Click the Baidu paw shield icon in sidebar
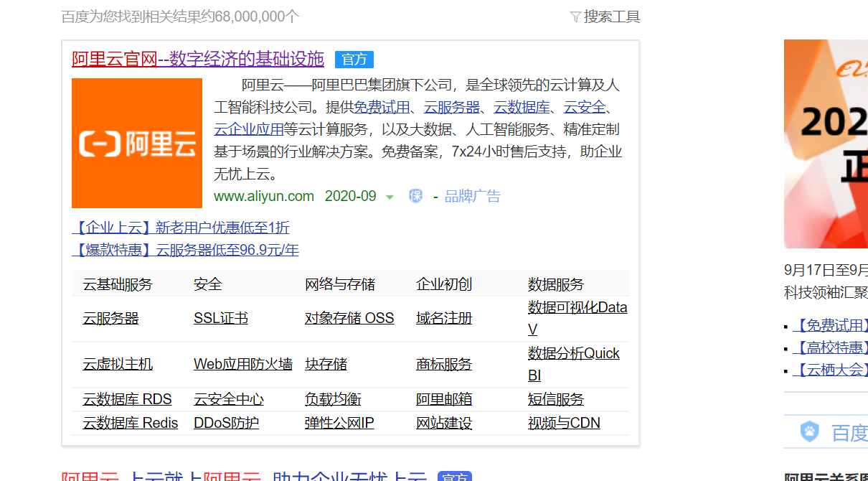Screen dimensions: 868x481 pos(810,432)
